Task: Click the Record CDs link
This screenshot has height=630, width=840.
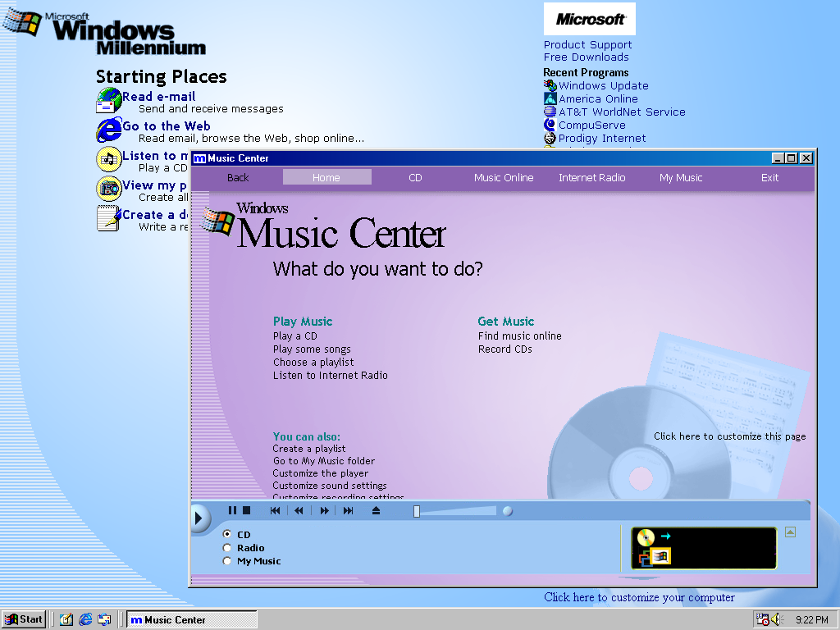Action: pyautogui.click(x=505, y=349)
